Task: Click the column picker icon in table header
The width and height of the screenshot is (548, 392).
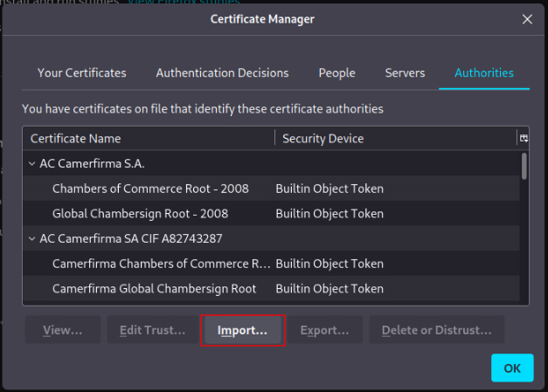Action: click(524, 138)
